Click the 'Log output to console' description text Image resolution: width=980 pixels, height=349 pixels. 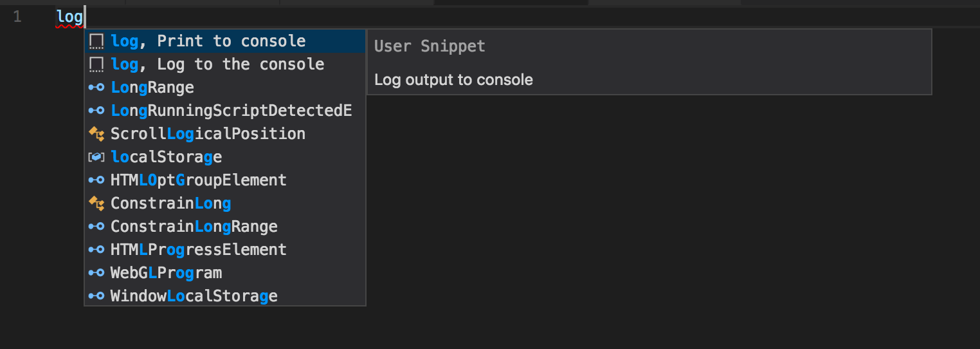[453, 80]
